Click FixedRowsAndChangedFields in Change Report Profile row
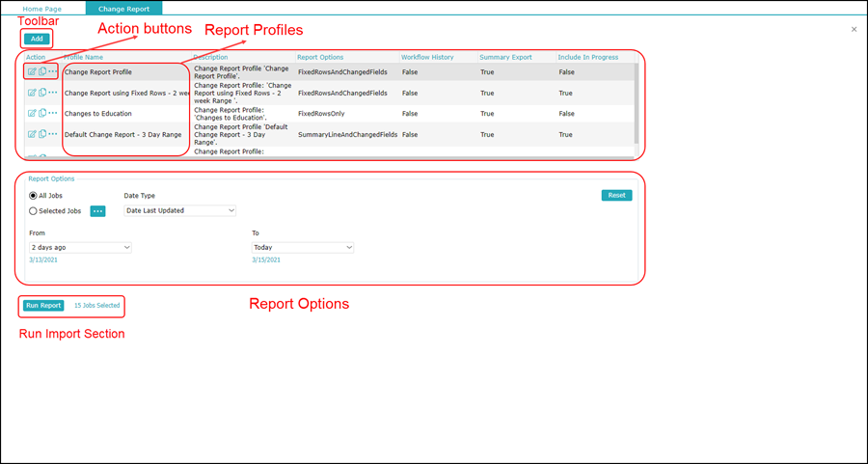Screen dimensions: 868x464 pos(342,72)
